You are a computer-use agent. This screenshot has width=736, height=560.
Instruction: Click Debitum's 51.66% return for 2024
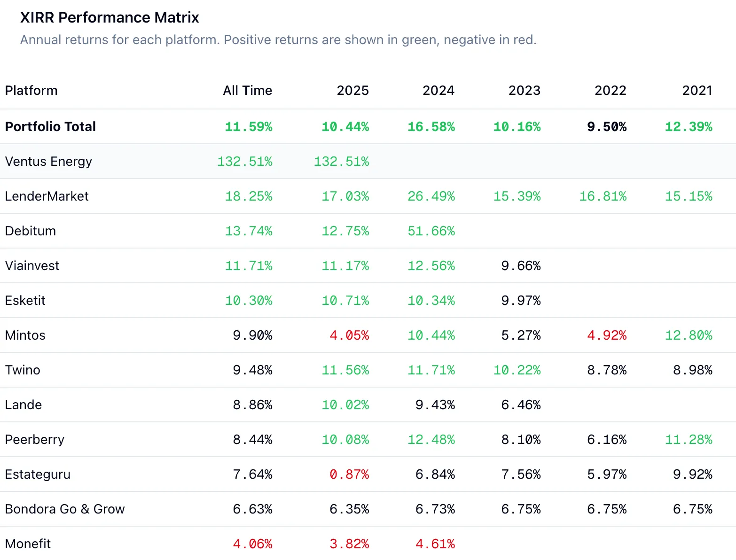click(x=431, y=231)
